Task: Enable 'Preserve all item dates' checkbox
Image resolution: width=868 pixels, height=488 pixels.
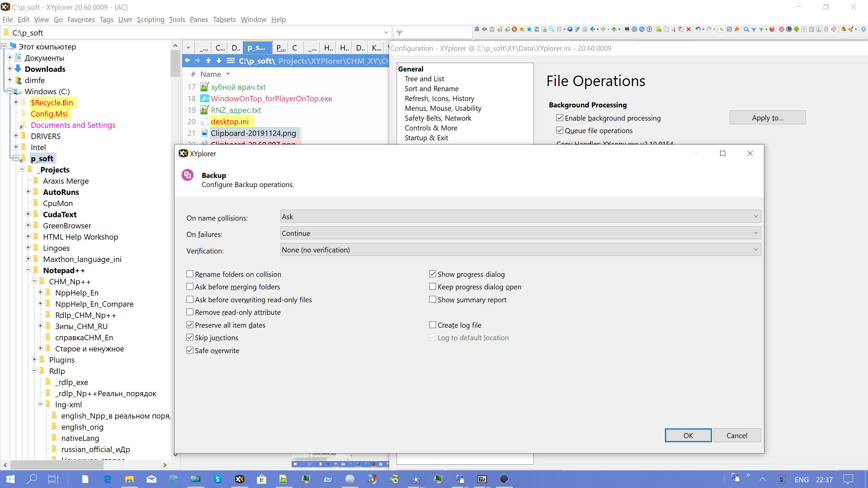Action: coord(191,325)
